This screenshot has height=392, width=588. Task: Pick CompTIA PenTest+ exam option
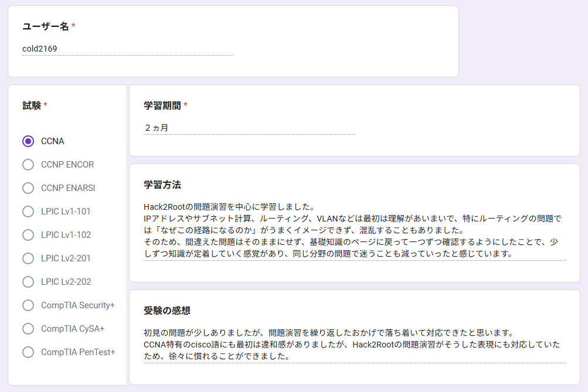coord(28,352)
